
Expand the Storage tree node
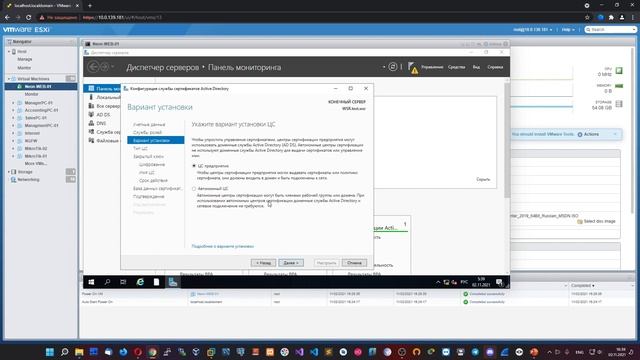tap(9, 172)
